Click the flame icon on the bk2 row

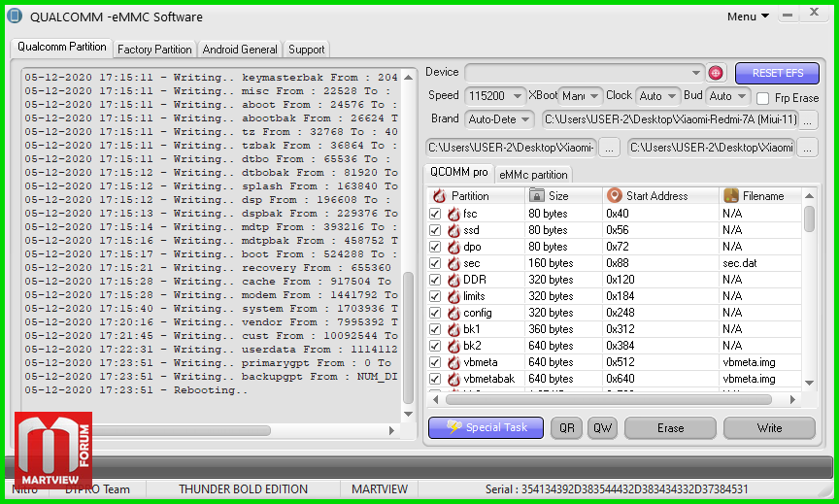click(x=453, y=346)
